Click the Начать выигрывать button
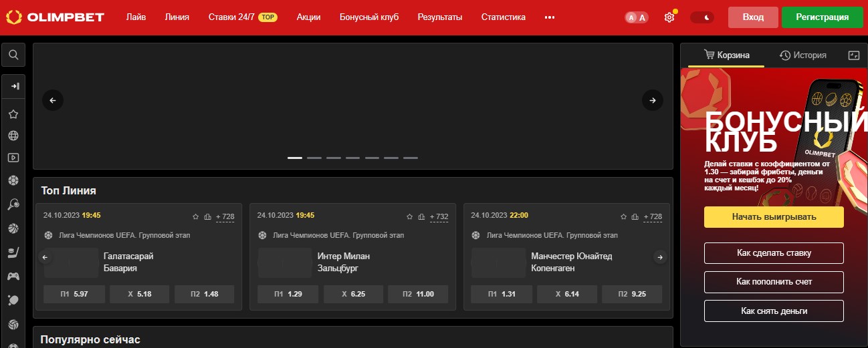Image resolution: width=868 pixels, height=348 pixels. [x=774, y=217]
